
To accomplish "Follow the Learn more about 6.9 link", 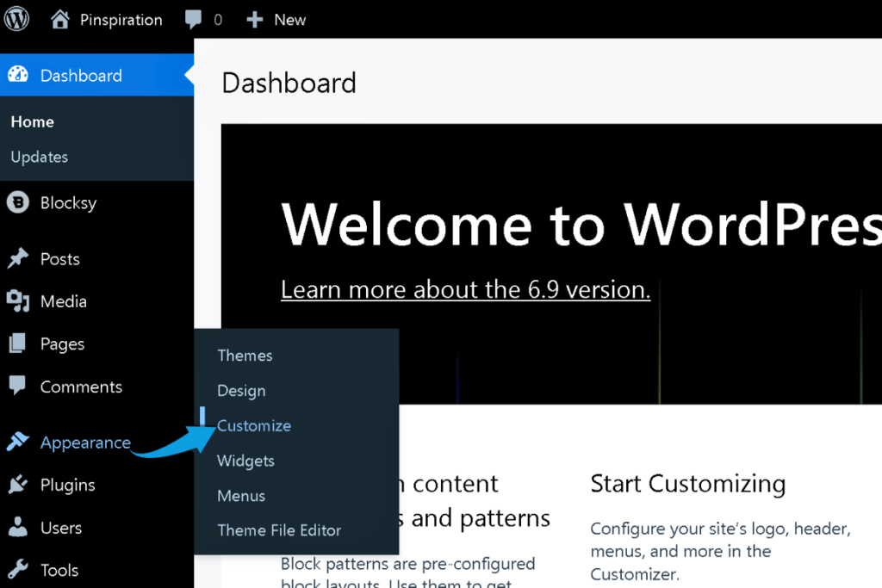I will [x=465, y=289].
